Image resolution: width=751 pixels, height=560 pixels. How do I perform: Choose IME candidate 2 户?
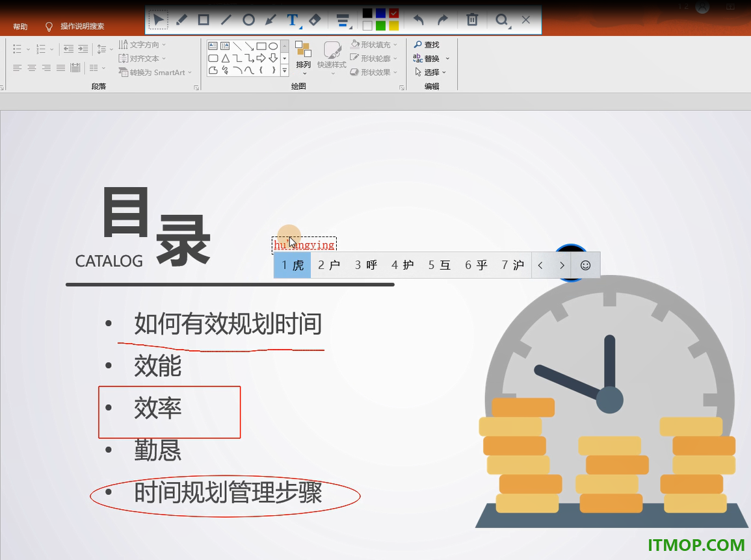click(x=329, y=265)
